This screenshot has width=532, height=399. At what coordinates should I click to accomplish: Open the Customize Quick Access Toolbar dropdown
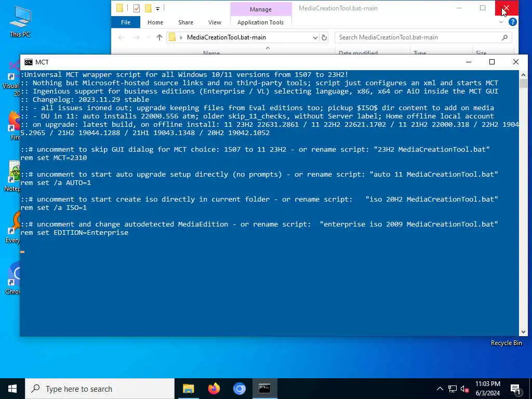157,8
